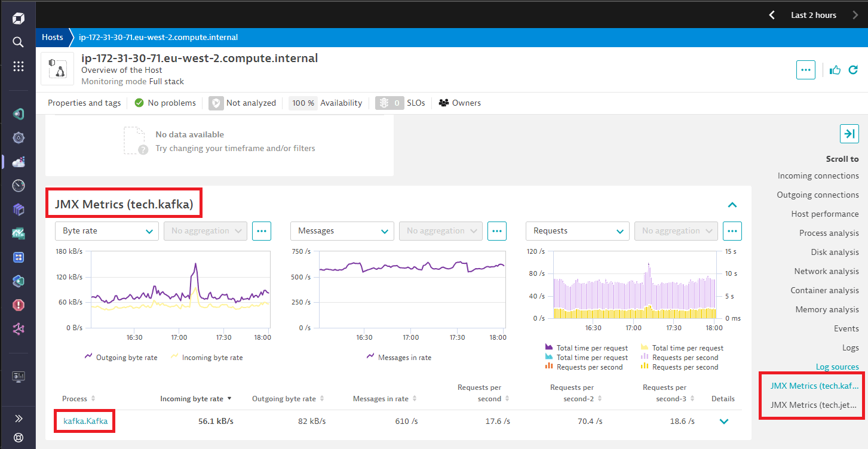Collapse the Scroll to side panel
The height and width of the screenshot is (449, 868).
(x=849, y=134)
